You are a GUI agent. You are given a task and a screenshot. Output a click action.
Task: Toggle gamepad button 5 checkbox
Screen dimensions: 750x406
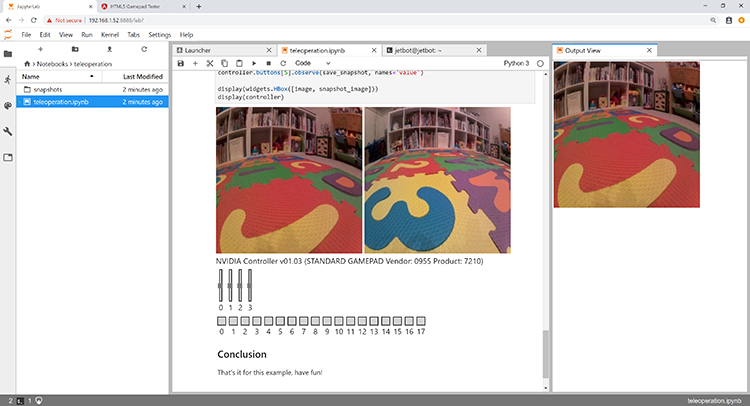point(280,321)
